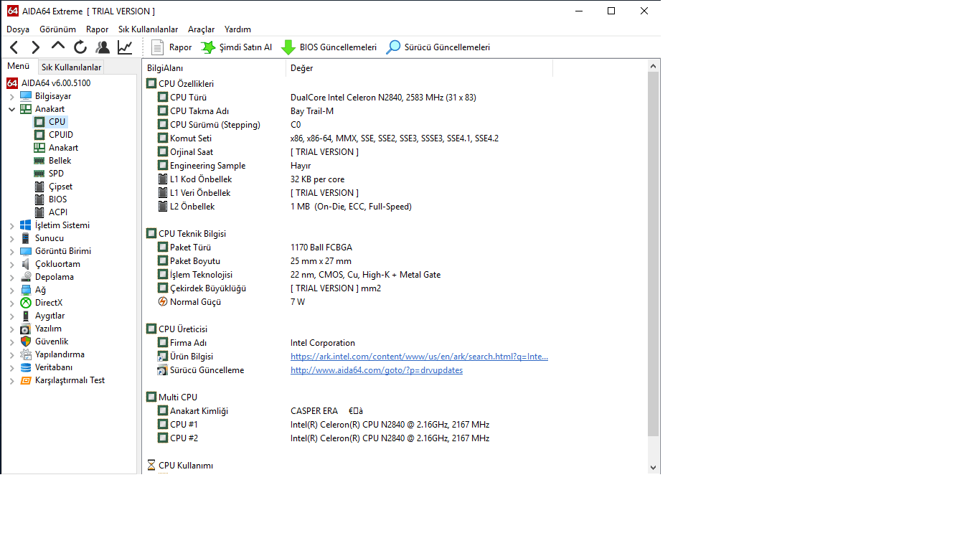This screenshot has width=980, height=551.
Task: Open the ark.intel.com product info link
Action: point(419,357)
